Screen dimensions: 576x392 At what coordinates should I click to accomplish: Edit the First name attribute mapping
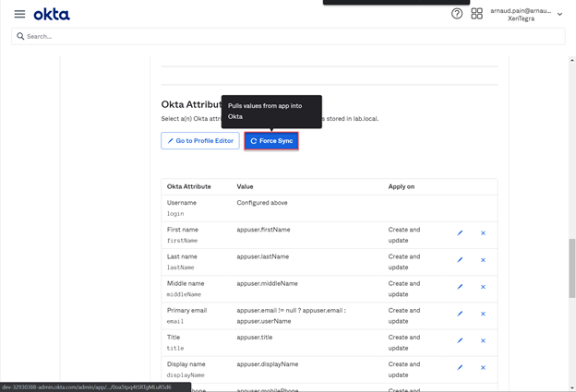click(x=461, y=233)
